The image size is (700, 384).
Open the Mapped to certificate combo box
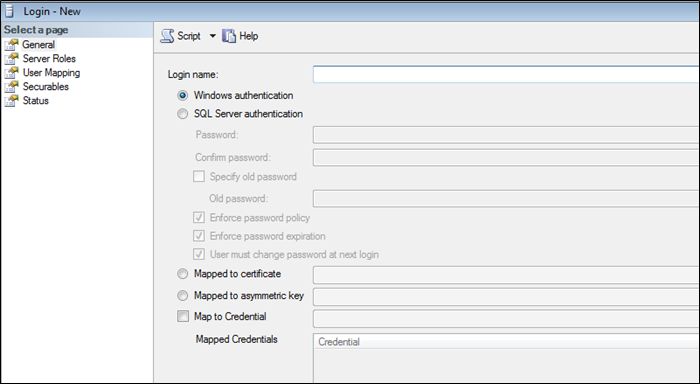[x=506, y=275]
